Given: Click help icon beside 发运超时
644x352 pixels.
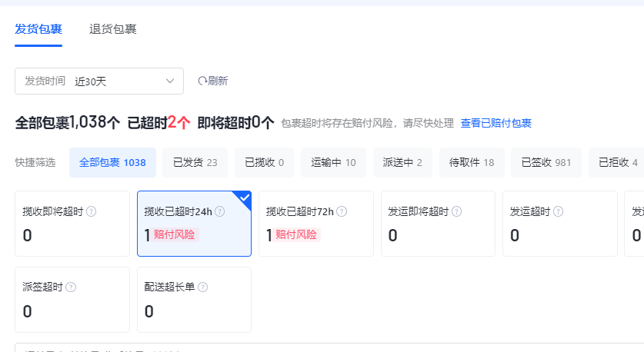Looking at the screenshot, I should tap(558, 211).
